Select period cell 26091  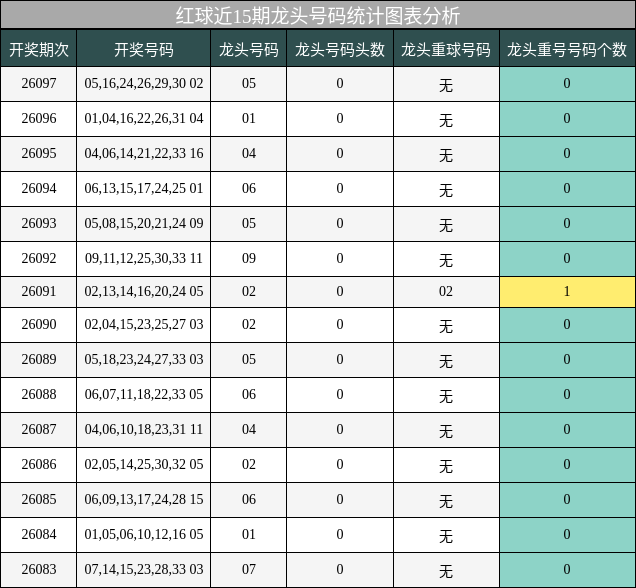[x=39, y=292]
